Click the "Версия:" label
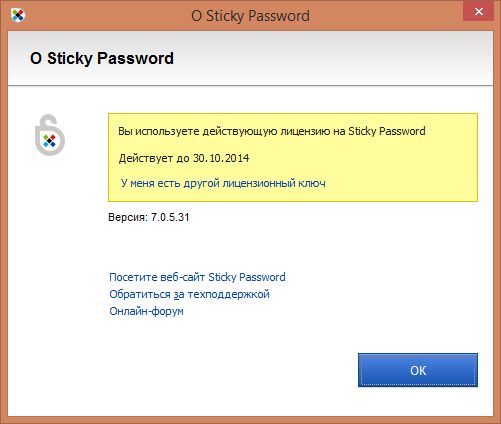This screenshot has height=424, width=501. [128, 217]
